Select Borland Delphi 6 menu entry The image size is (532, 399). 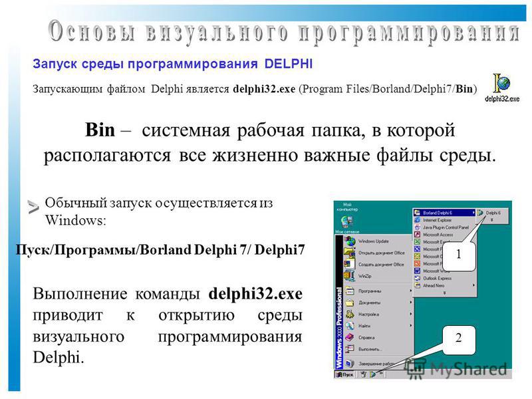click(444, 213)
